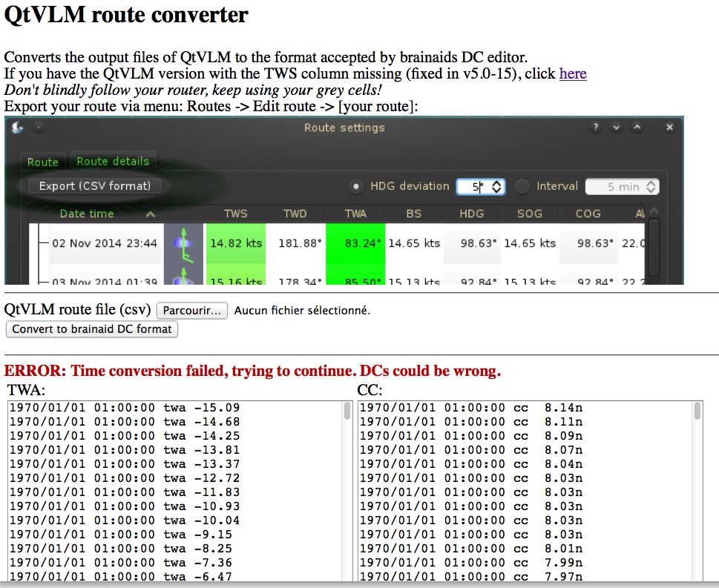719x588 pixels.
Task: Click the red ERROR time conversion message
Action: [x=252, y=371]
